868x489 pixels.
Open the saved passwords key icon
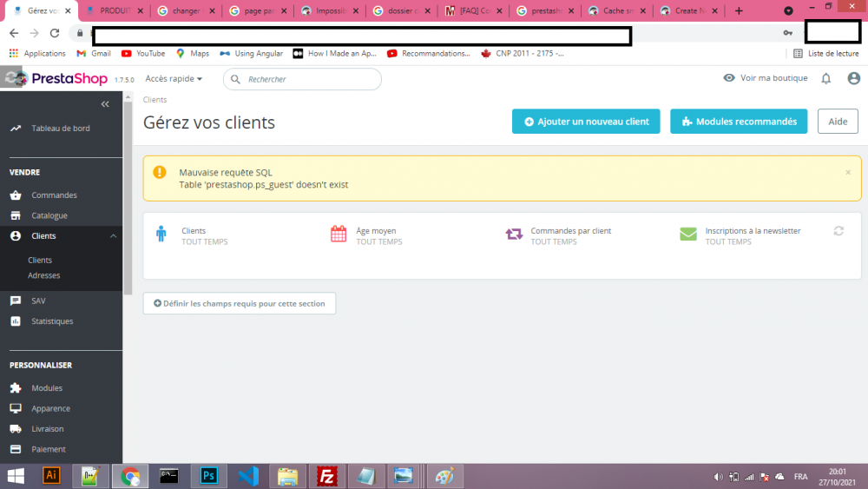(787, 33)
